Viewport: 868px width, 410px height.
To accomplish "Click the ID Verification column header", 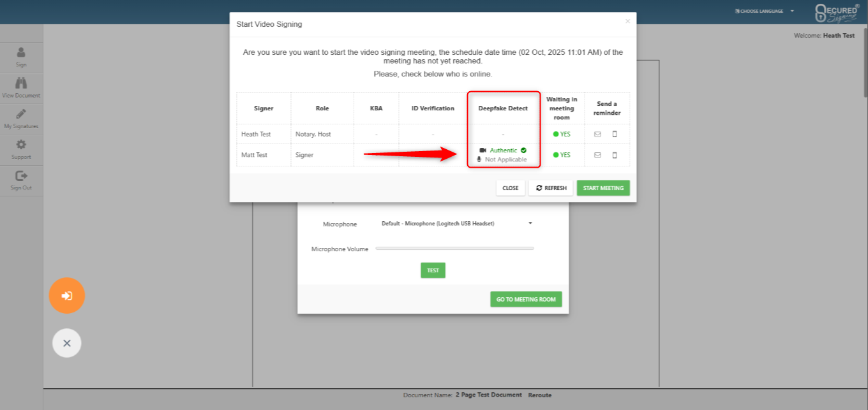I will [x=433, y=108].
